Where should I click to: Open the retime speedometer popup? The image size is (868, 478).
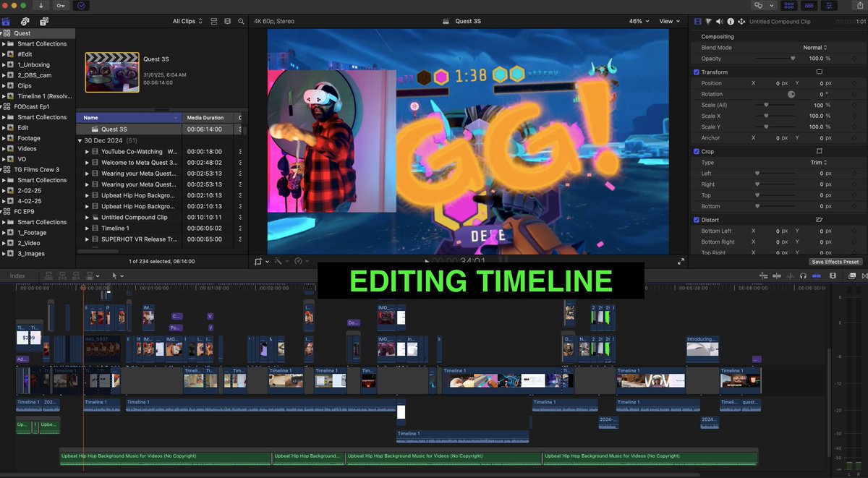pos(300,261)
